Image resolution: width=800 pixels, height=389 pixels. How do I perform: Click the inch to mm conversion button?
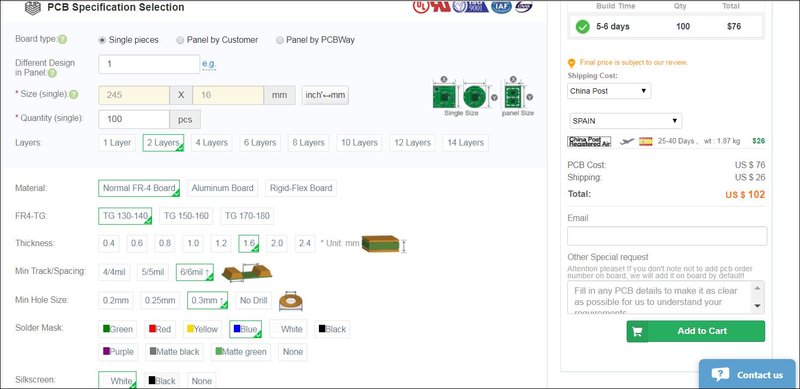click(x=325, y=95)
